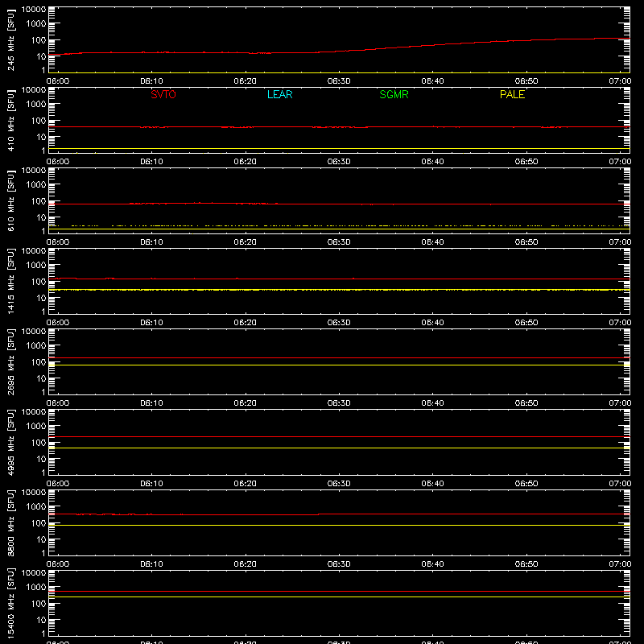
Task: Click the yellow PALE trace in 2695 MHz plot
Action: click(x=339, y=365)
